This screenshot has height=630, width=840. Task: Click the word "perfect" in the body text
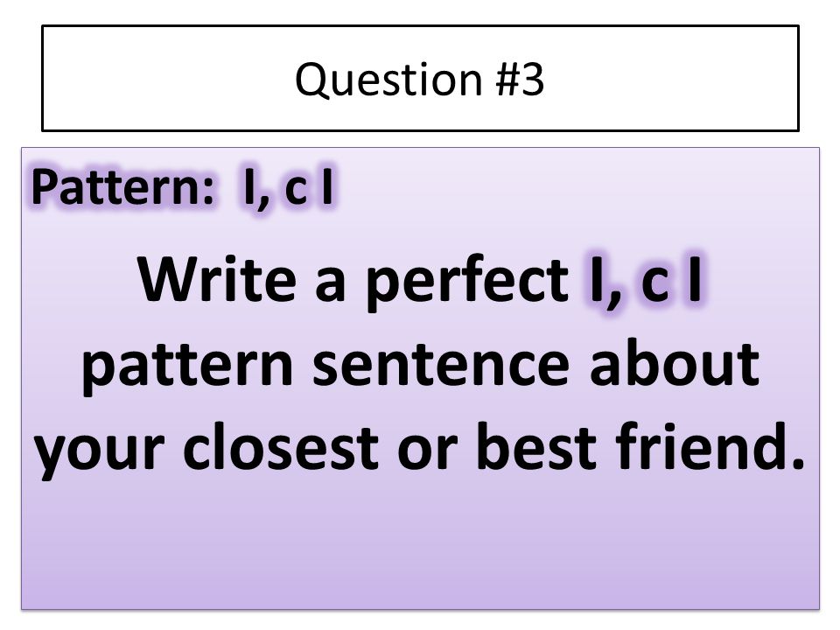pos(467,281)
